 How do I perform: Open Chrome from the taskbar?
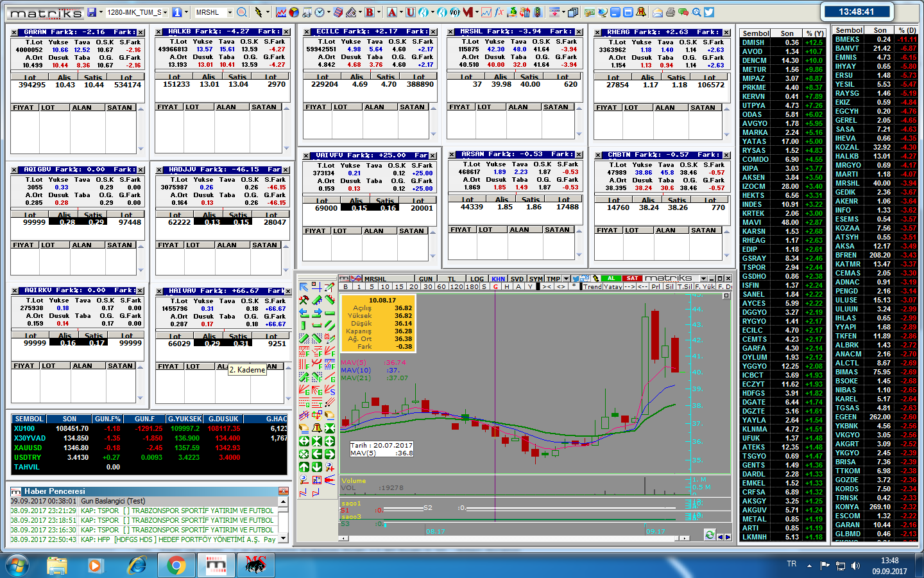point(176,565)
